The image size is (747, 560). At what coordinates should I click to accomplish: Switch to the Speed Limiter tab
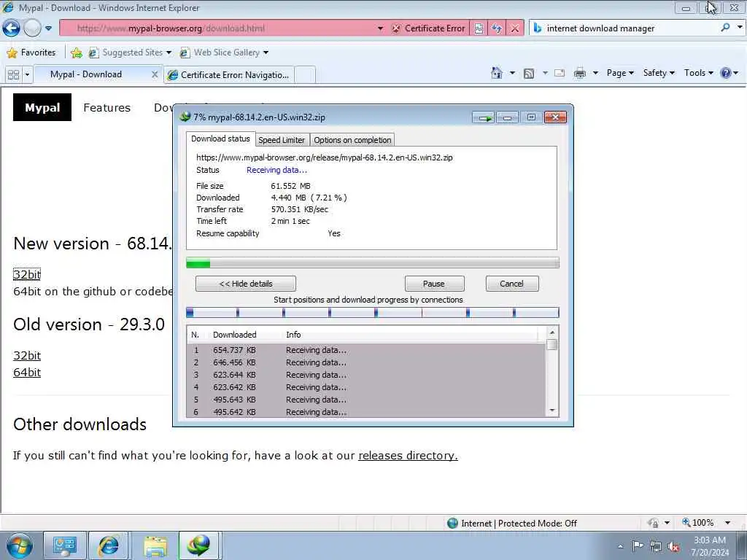[x=282, y=140]
